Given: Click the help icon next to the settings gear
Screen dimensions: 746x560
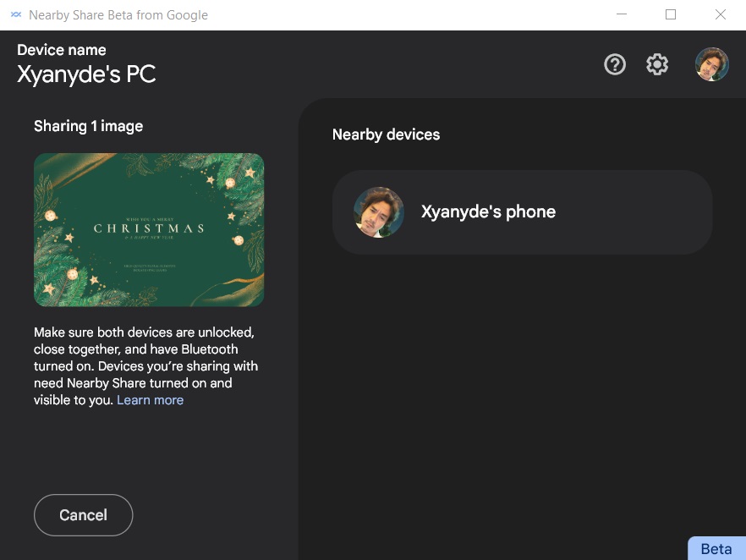Looking at the screenshot, I should [x=615, y=63].
